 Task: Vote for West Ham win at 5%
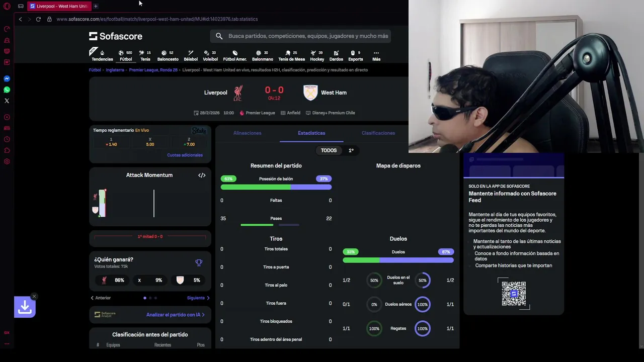[188, 280]
